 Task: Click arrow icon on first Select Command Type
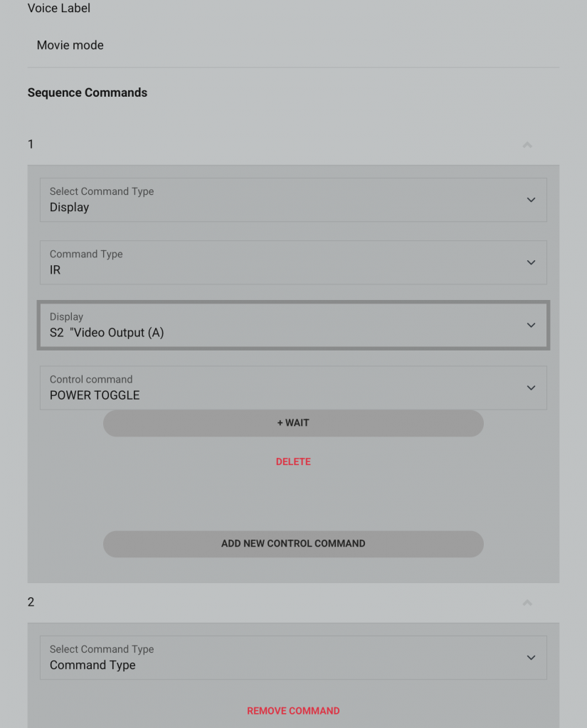point(531,200)
